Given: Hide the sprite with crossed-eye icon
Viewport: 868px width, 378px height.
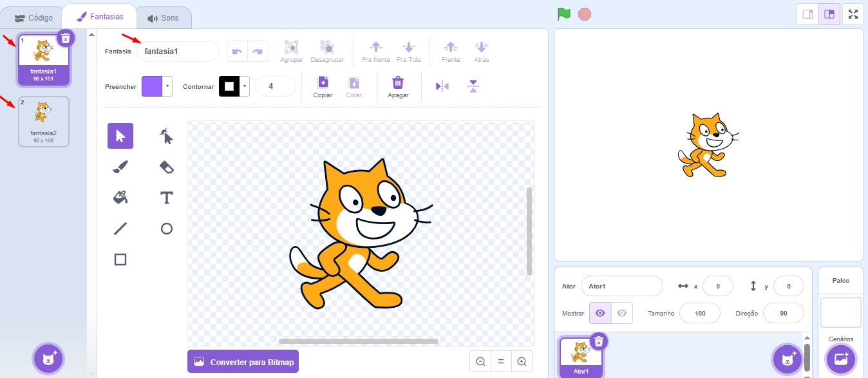Looking at the screenshot, I should tap(621, 313).
